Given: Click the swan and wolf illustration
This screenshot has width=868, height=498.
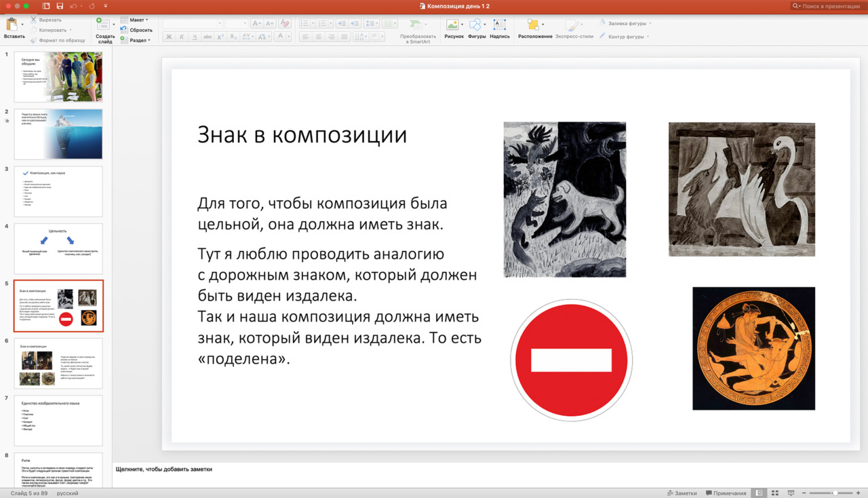Looking at the screenshot, I should (x=742, y=189).
